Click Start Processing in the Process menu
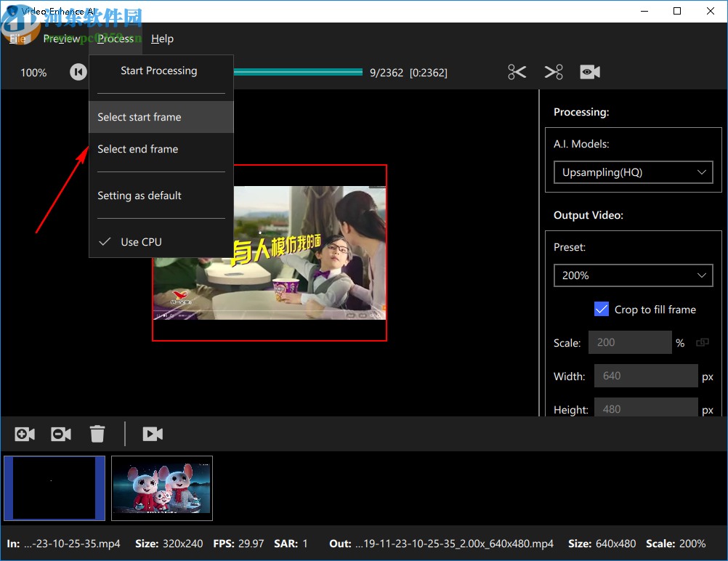 pyautogui.click(x=158, y=70)
